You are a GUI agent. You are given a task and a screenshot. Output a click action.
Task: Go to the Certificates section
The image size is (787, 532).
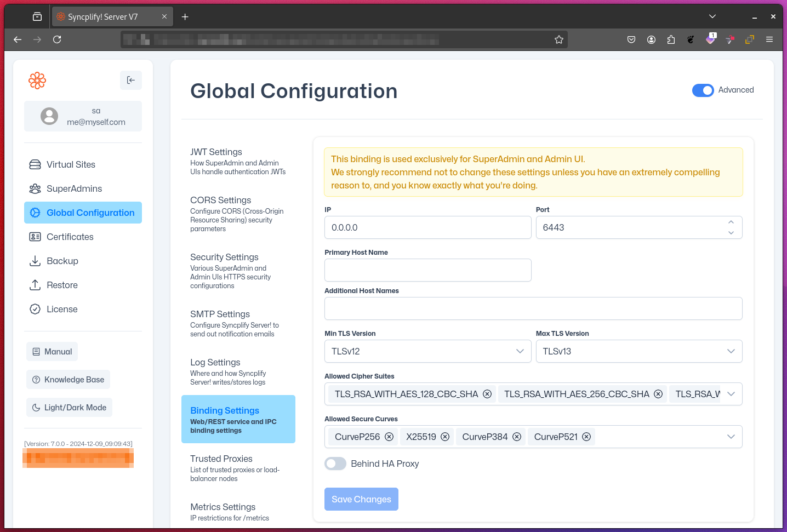(x=70, y=237)
